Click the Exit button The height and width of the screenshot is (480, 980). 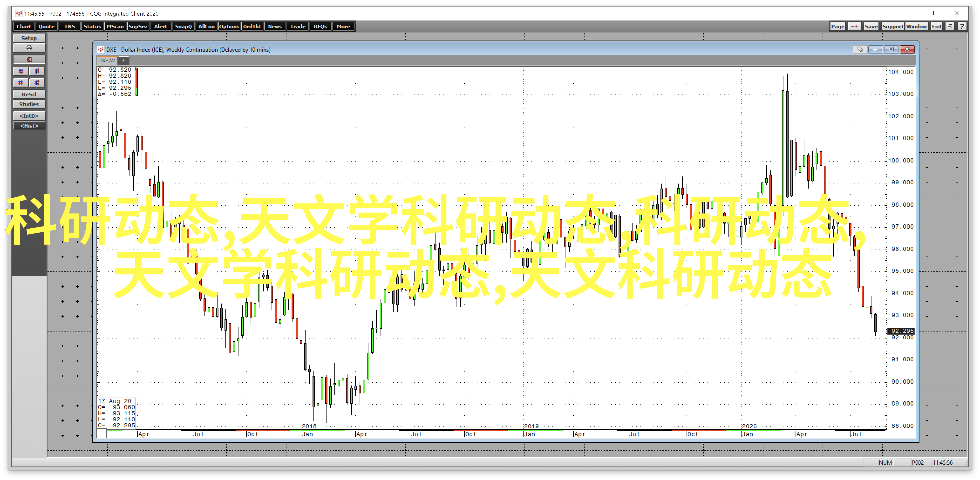point(936,27)
